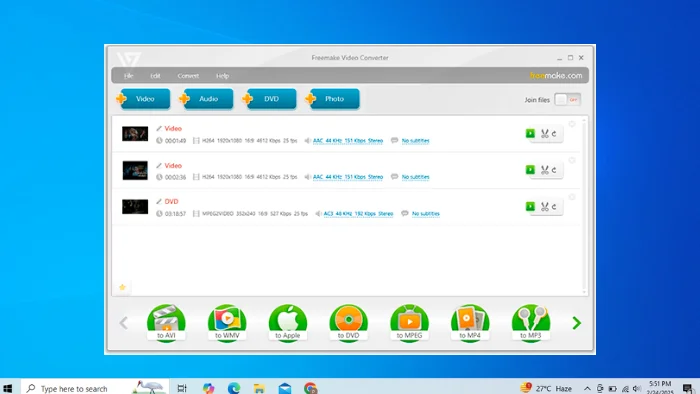Play the 00:01:49 video preview
Screen dimensions: 700x394
point(530,133)
